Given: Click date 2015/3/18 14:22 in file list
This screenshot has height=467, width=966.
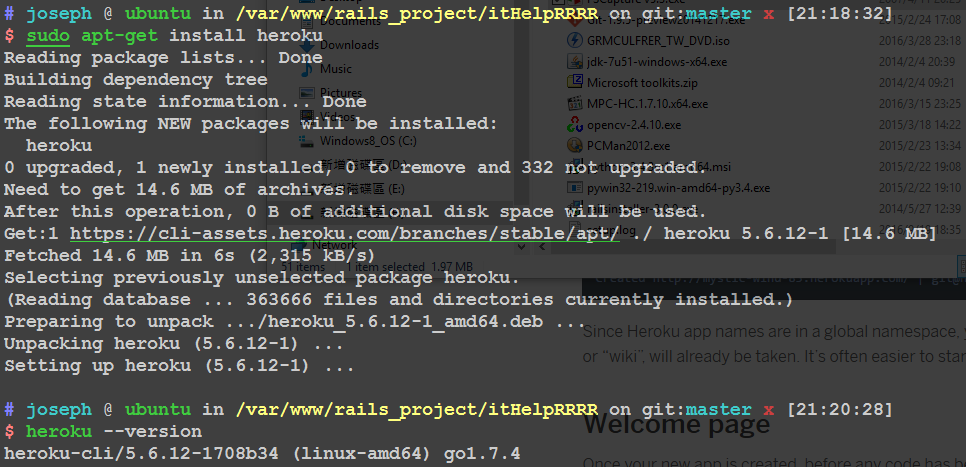Looking at the screenshot, I should tap(920, 124).
